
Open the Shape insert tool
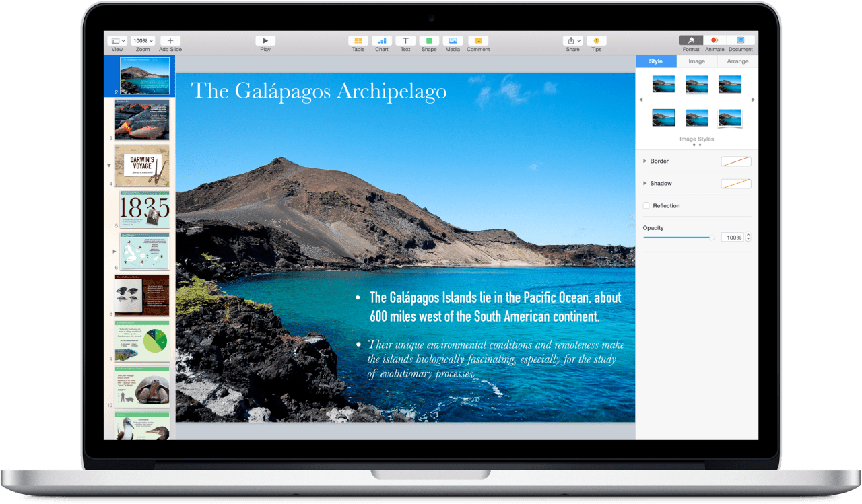tap(429, 41)
